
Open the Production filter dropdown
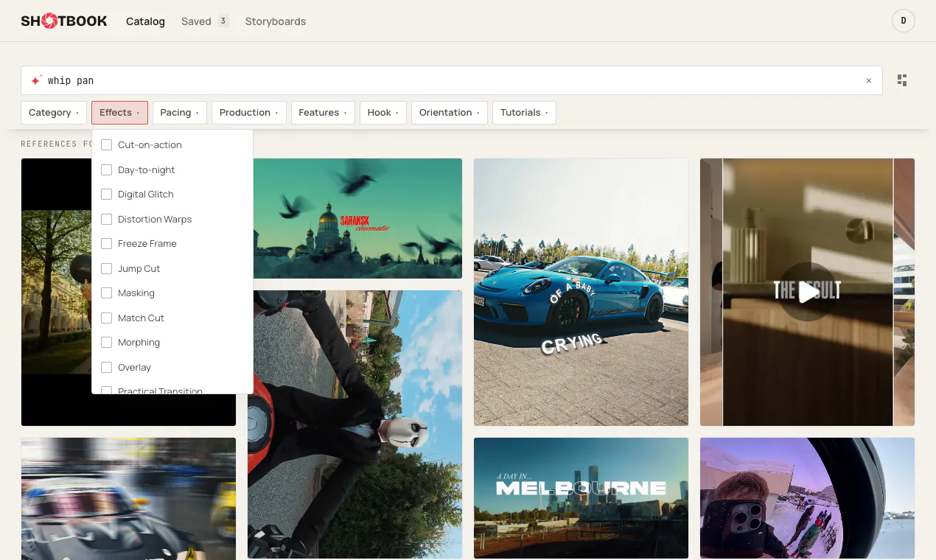(249, 113)
